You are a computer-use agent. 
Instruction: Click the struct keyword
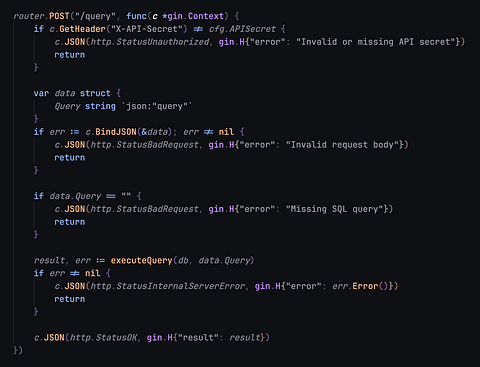coord(95,93)
